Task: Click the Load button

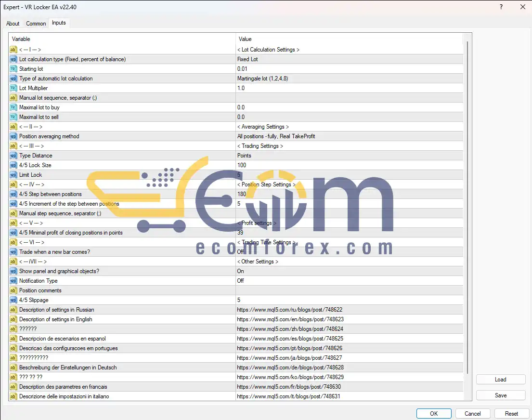Action: click(x=501, y=380)
